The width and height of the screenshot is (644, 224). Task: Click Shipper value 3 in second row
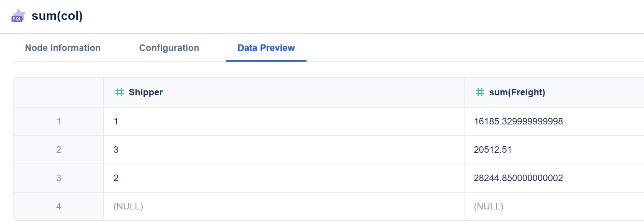click(116, 150)
